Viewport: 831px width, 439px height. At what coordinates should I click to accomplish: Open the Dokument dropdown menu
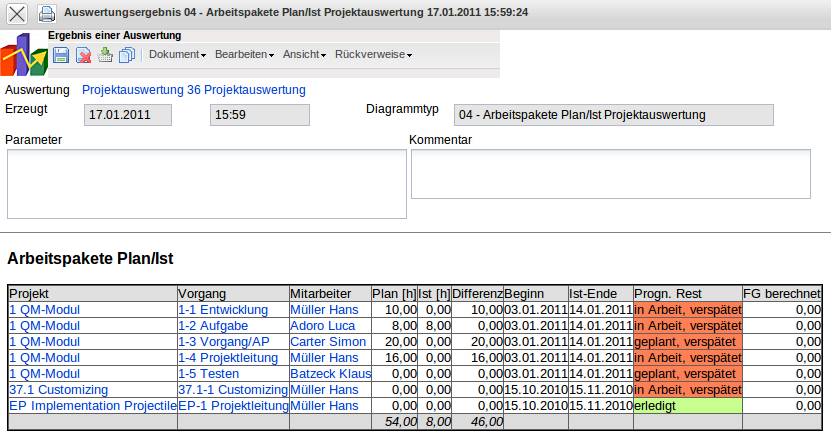(x=177, y=54)
